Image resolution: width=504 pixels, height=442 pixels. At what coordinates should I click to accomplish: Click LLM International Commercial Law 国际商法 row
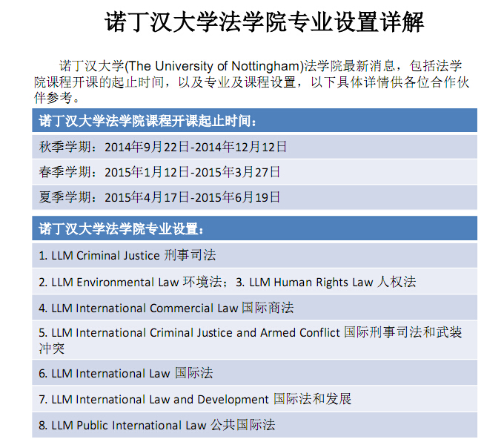click(x=167, y=308)
